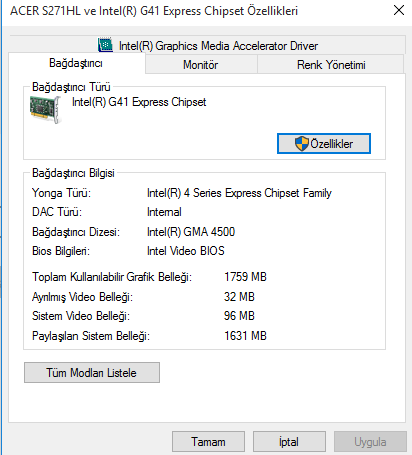Click Ayrılmış Video Belleği label
Screen dimensions: 412x455
click(x=82, y=297)
